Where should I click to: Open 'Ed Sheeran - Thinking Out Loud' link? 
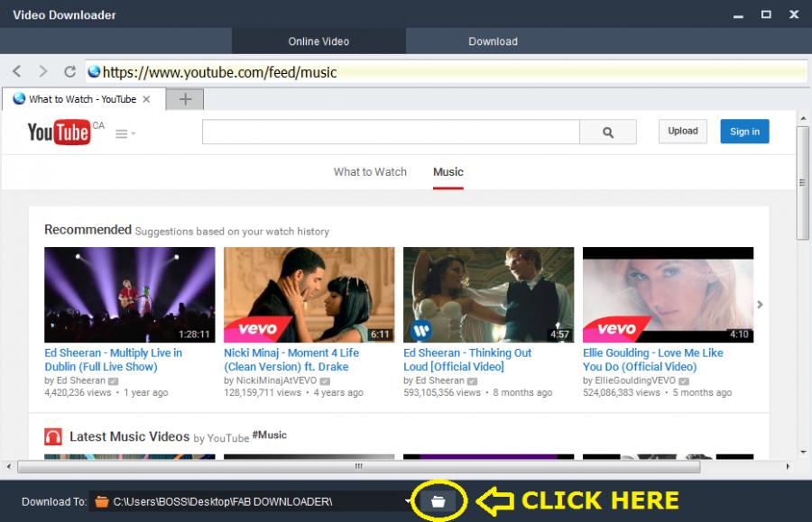pyautogui.click(x=467, y=360)
